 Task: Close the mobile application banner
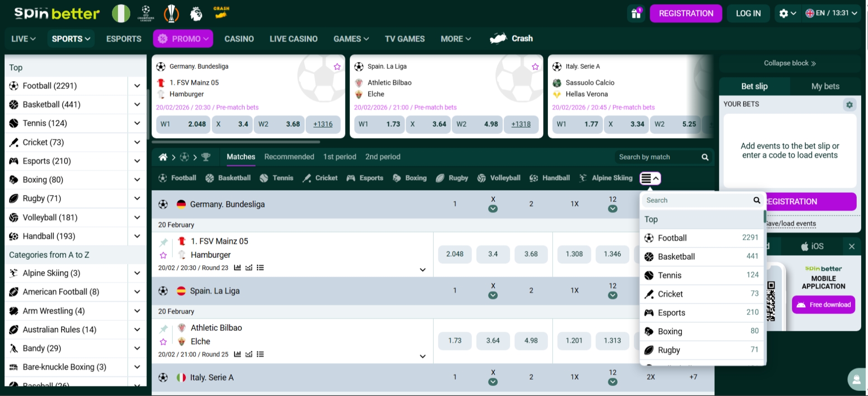pyautogui.click(x=852, y=246)
